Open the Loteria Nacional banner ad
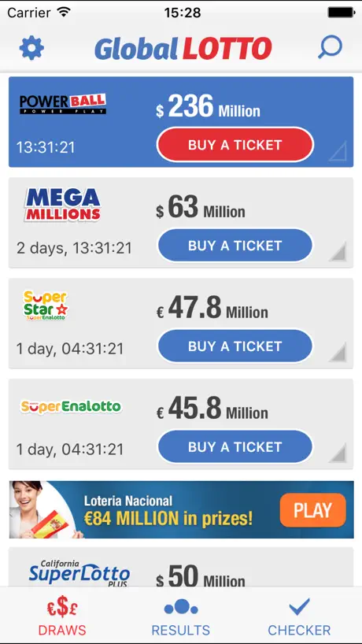 tap(182, 509)
